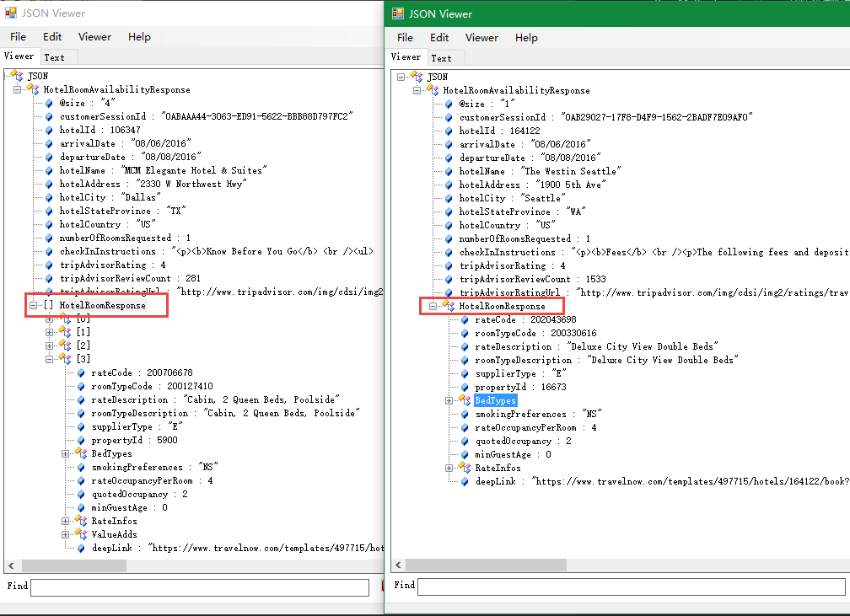This screenshot has width=850, height=616.
Task: Click cube icon beside hotelCity Dallas
Action: (x=49, y=198)
